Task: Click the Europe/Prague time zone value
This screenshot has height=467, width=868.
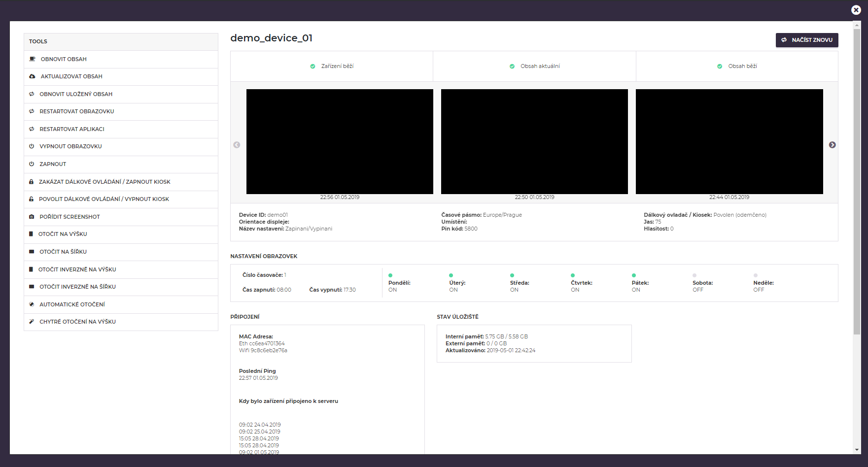Action: 502,215
